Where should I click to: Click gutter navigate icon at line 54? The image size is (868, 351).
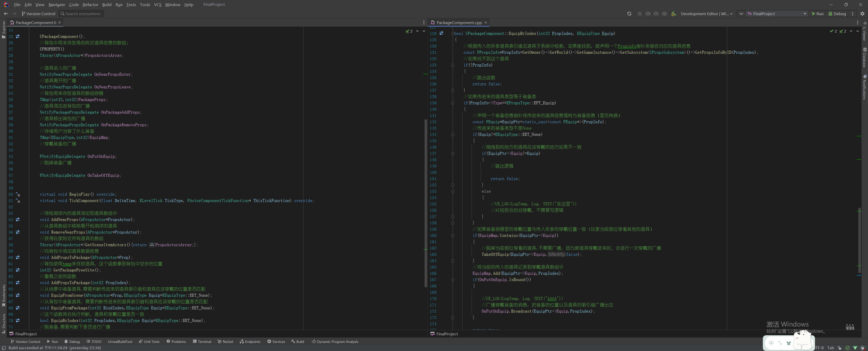(18, 219)
